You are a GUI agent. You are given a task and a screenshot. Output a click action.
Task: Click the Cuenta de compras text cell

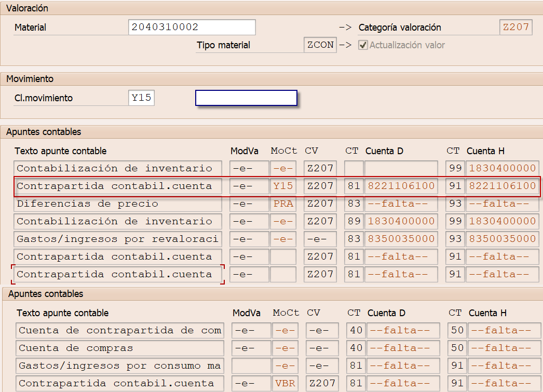pyautogui.click(x=120, y=348)
